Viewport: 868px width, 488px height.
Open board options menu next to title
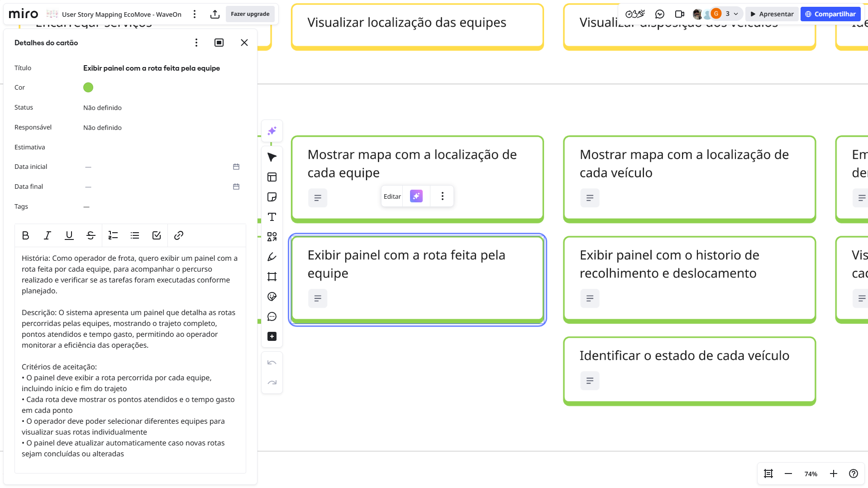(195, 14)
